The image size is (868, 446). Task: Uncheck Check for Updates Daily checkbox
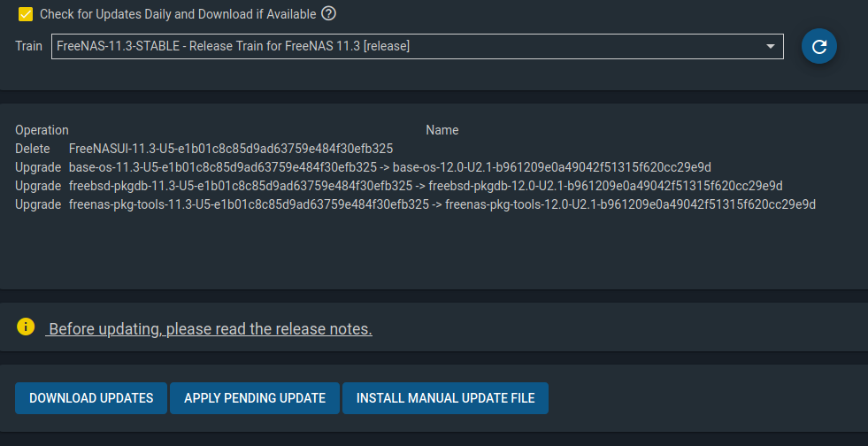pyautogui.click(x=26, y=14)
